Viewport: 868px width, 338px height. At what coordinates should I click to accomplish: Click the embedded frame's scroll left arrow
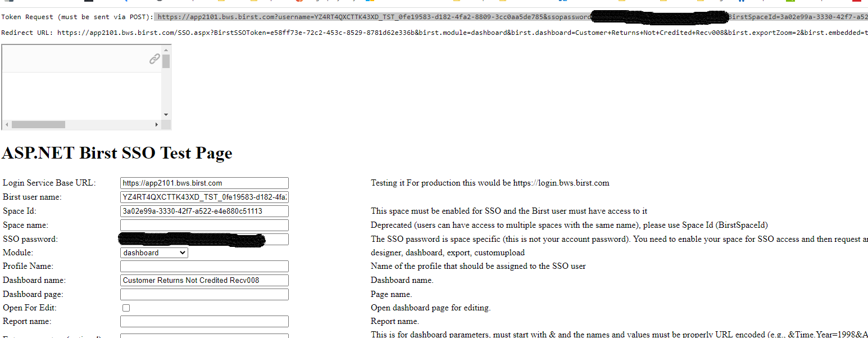(x=7, y=124)
